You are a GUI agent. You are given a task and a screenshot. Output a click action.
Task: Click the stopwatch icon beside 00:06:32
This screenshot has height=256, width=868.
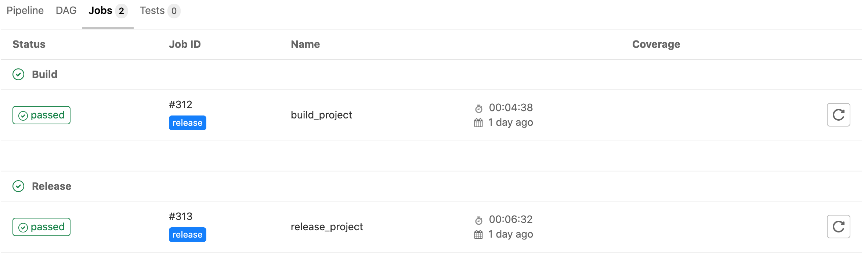point(479,220)
